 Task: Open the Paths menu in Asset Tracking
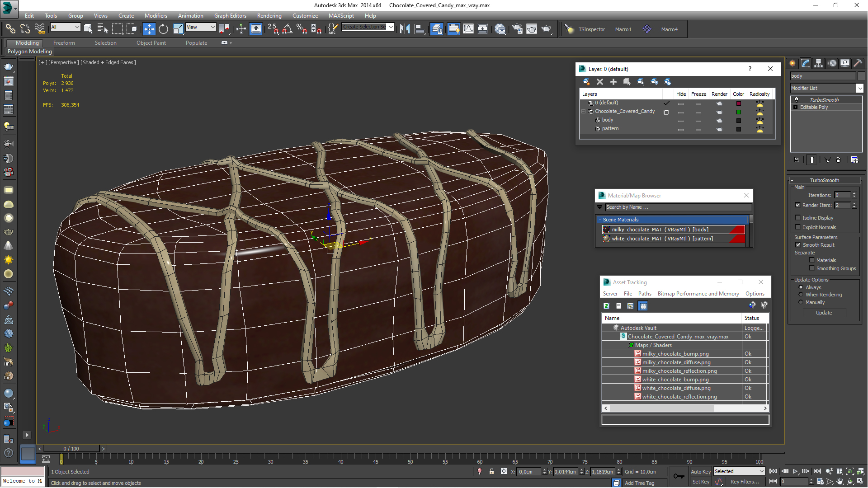(x=645, y=294)
